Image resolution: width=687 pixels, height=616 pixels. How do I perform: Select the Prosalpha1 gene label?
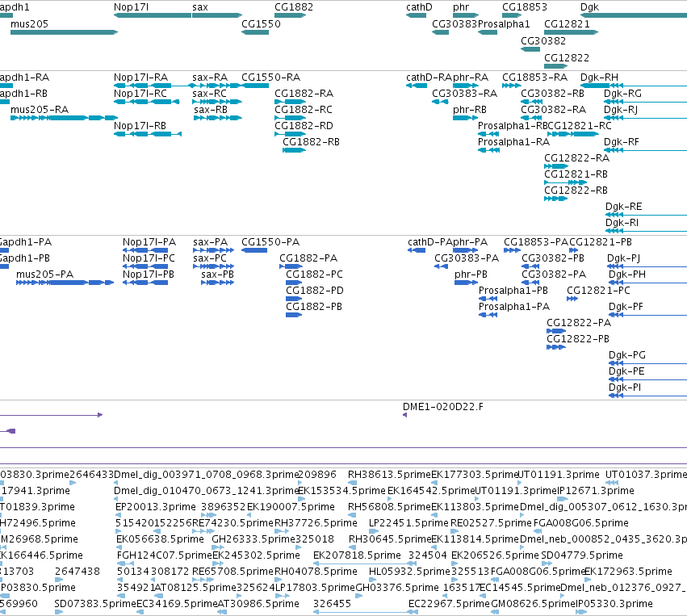pos(504,23)
